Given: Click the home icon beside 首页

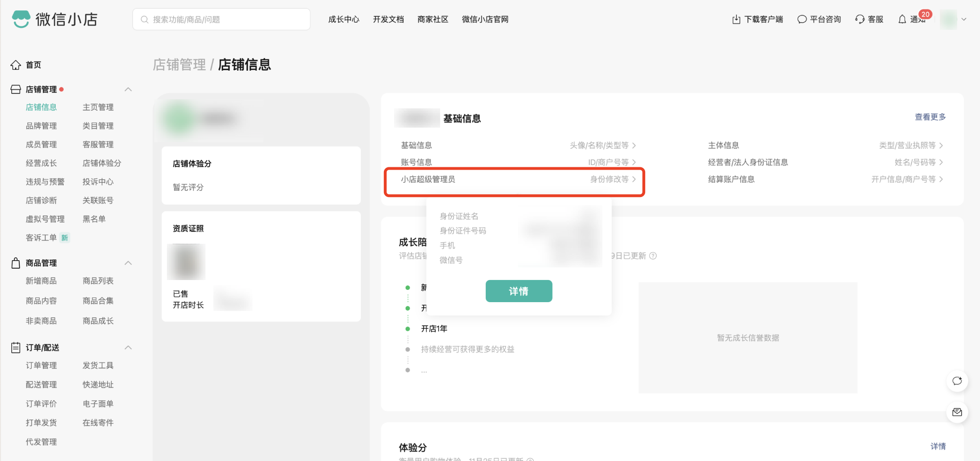Looking at the screenshot, I should coord(16,65).
